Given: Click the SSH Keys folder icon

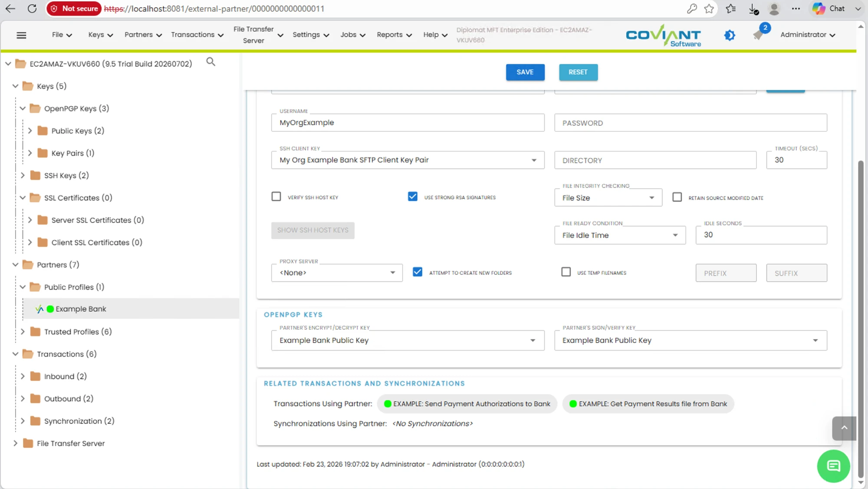Looking at the screenshot, I should point(35,175).
